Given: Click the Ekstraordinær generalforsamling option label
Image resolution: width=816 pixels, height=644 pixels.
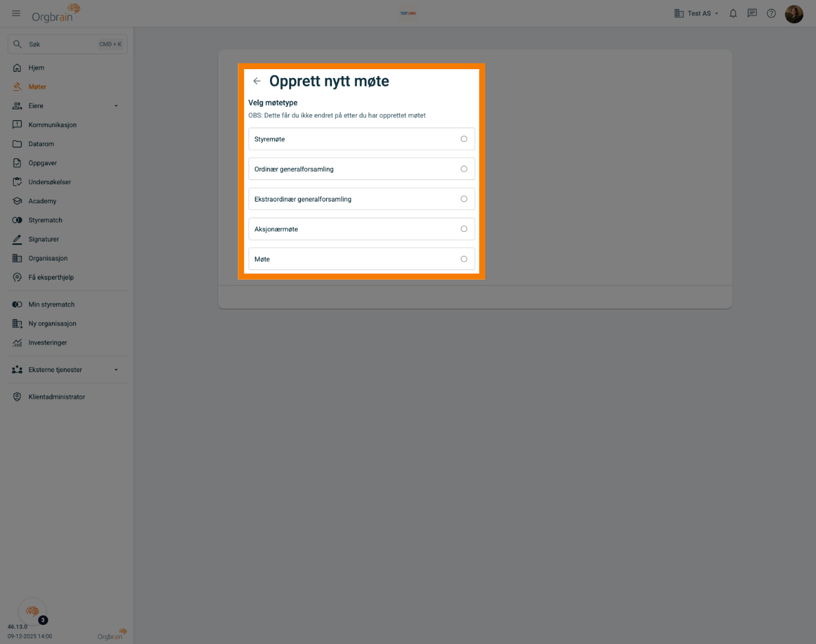Looking at the screenshot, I should pyautogui.click(x=303, y=199).
